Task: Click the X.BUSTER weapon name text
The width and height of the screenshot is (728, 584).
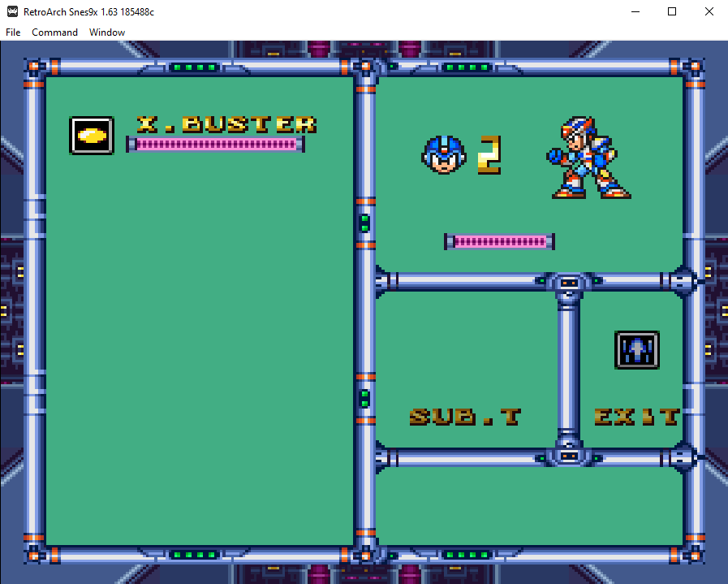Action: (226, 124)
